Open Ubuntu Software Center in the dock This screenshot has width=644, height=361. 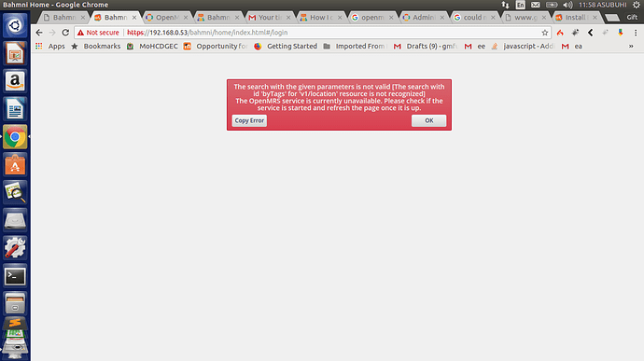pos(15,165)
